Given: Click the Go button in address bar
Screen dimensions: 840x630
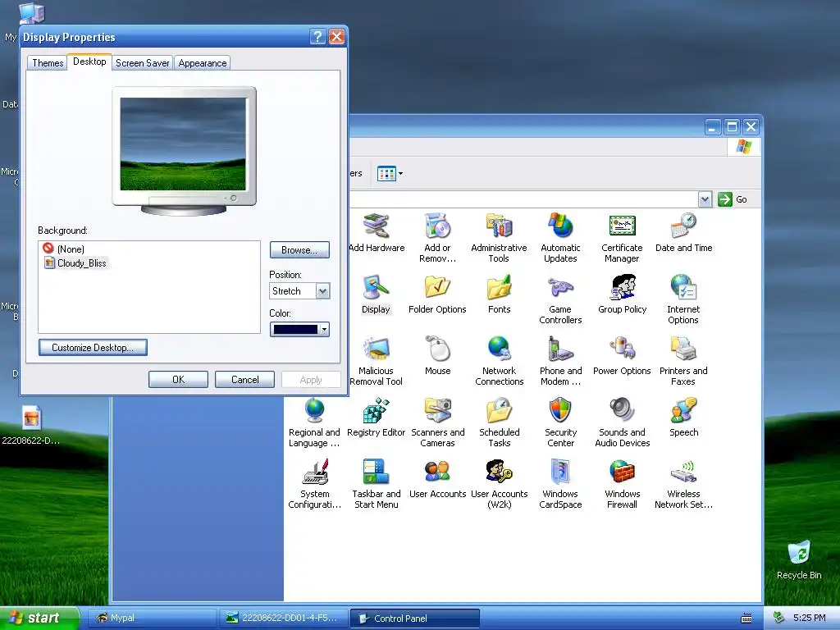Looking at the screenshot, I should pos(733,199).
